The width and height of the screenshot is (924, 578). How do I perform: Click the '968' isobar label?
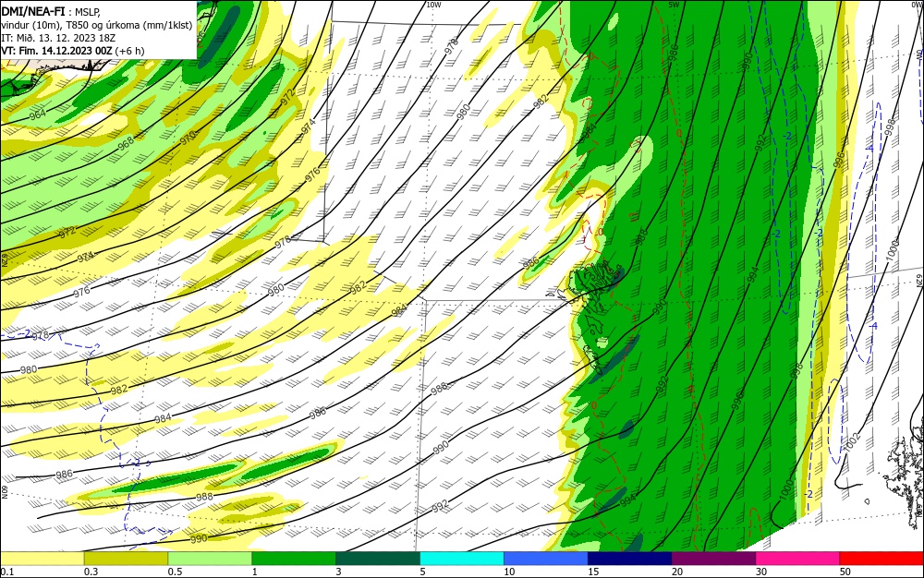pos(126,142)
